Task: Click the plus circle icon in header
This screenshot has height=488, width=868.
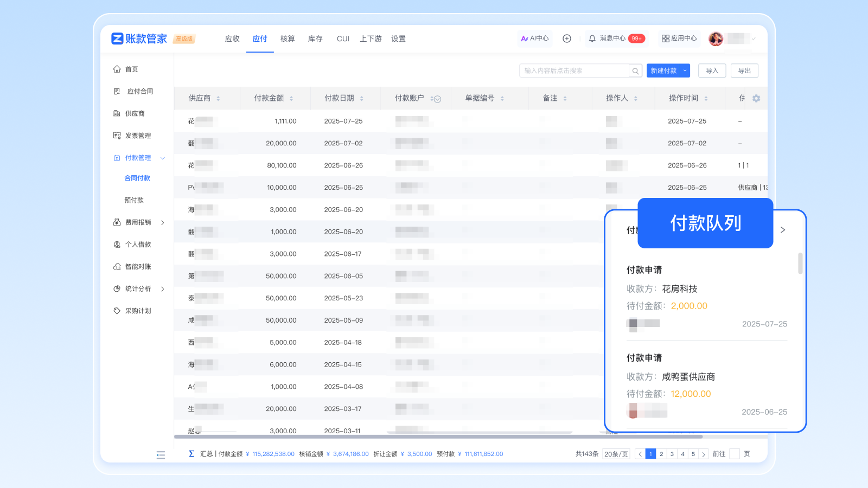Action: 567,38
